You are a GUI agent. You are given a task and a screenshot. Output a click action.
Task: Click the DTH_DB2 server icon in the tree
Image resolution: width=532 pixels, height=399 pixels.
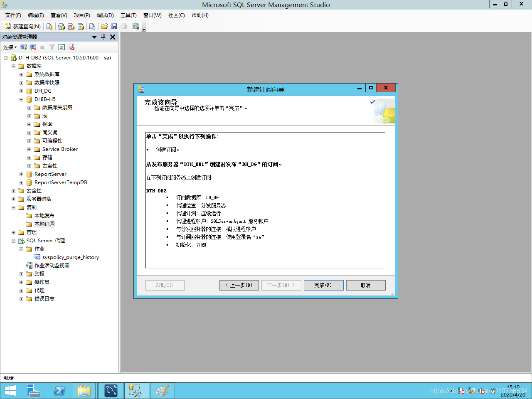click(13, 58)
